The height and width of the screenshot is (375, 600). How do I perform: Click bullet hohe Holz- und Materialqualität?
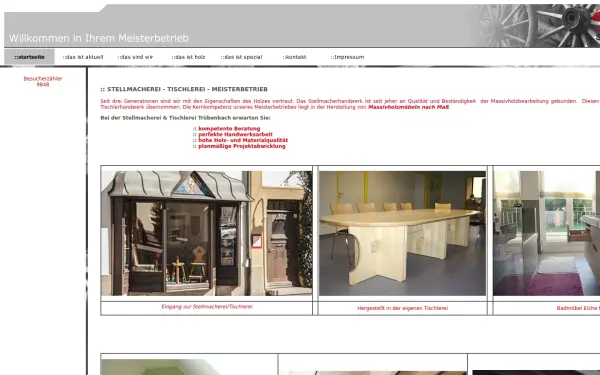pyautogui.click(x=243, y=140)
